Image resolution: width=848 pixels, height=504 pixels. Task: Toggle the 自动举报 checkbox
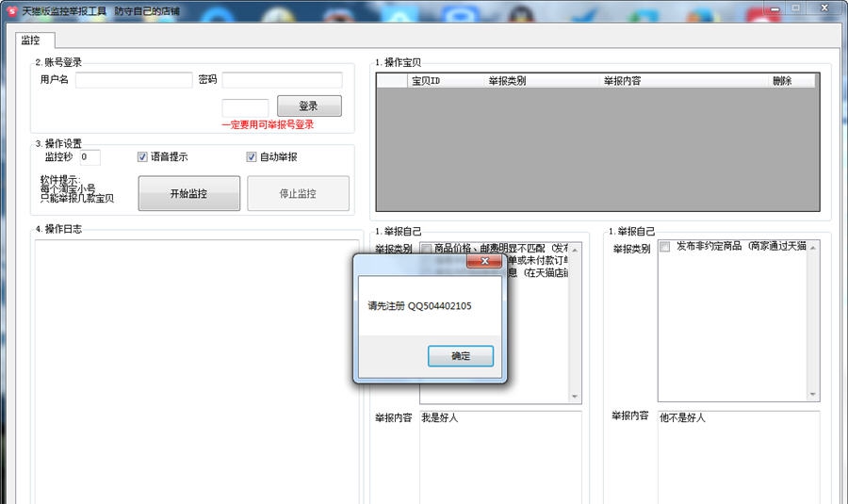pos(251,156)
